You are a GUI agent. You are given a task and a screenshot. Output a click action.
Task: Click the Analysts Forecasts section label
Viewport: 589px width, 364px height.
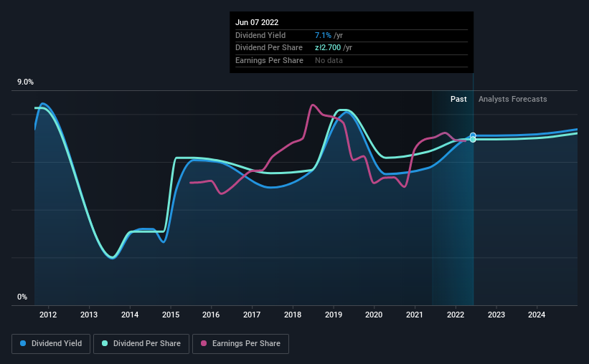click(x=513, y=99)
